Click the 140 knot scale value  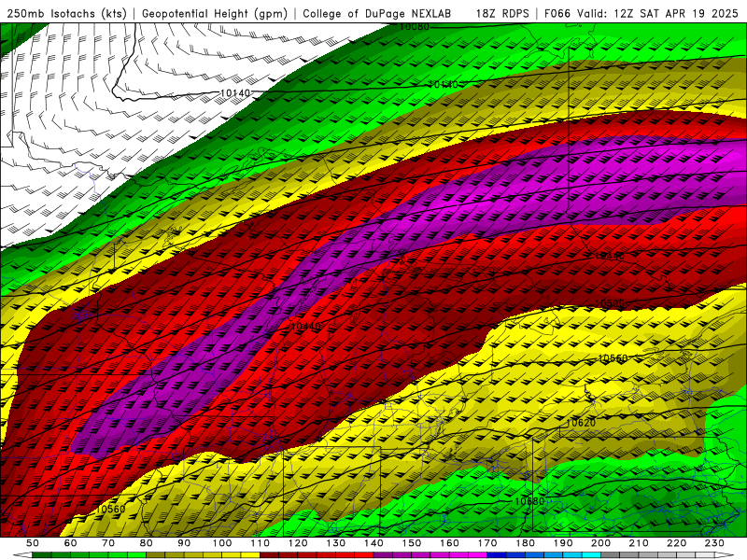tap(373, 543)
